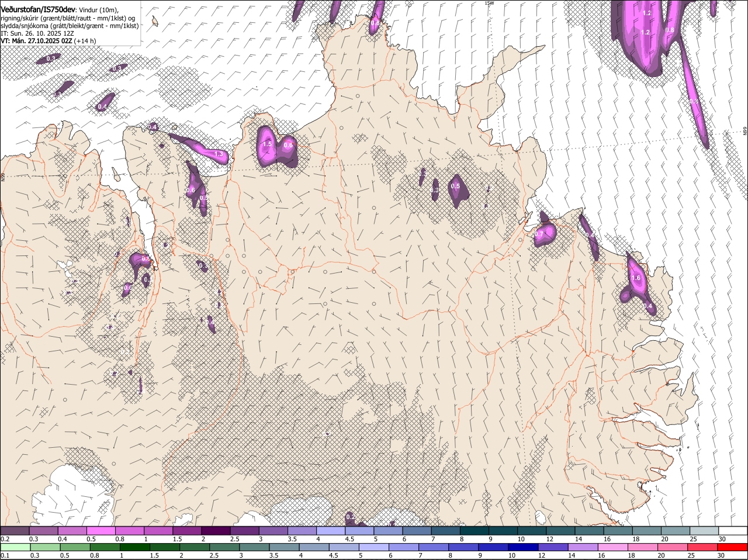Pick the dark teal legend swatch between 8 and 9

click(473, 531)
